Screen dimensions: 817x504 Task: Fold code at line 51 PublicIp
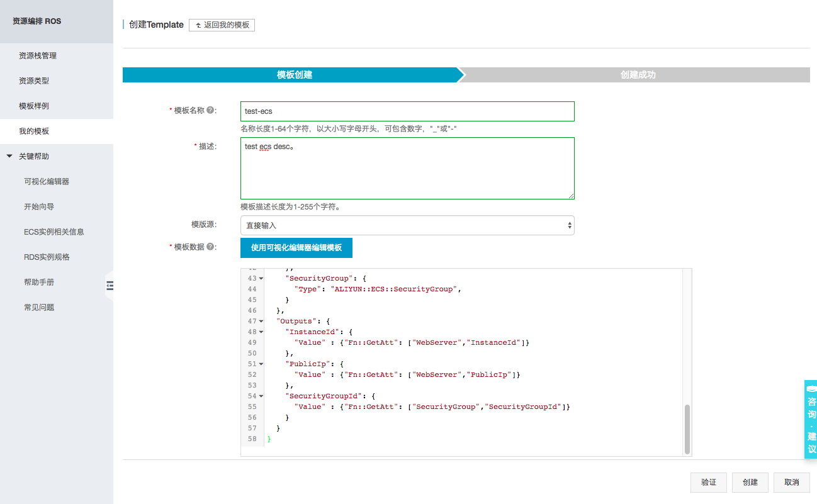click(261, 364)
